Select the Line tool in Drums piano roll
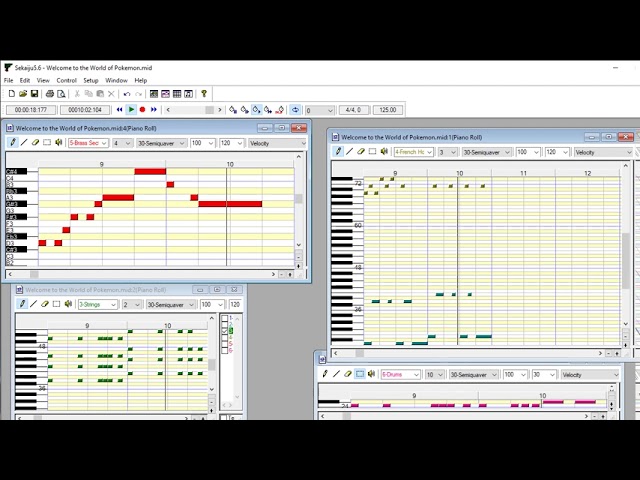 coord(336,374)
